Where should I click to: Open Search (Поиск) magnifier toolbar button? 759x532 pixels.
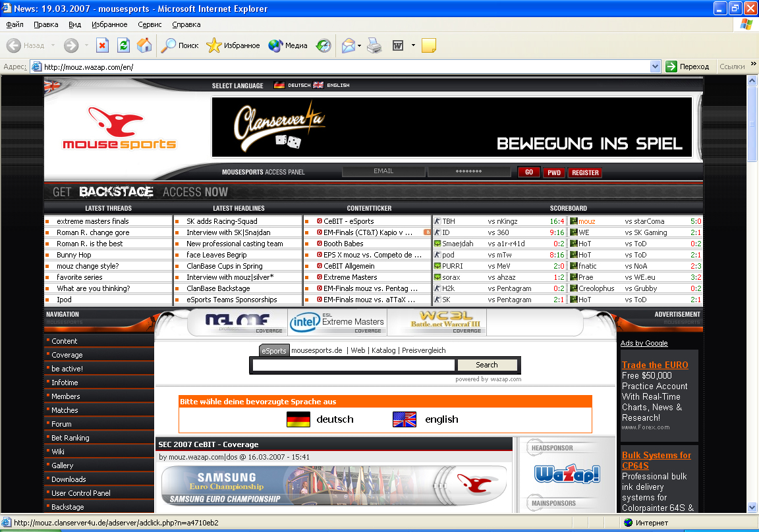(x=180, y=45)
